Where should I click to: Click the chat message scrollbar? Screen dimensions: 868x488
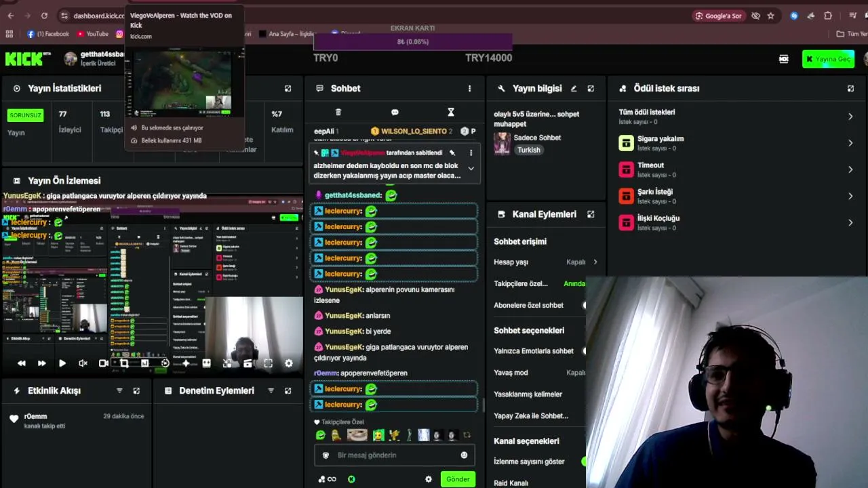(484, 405)
